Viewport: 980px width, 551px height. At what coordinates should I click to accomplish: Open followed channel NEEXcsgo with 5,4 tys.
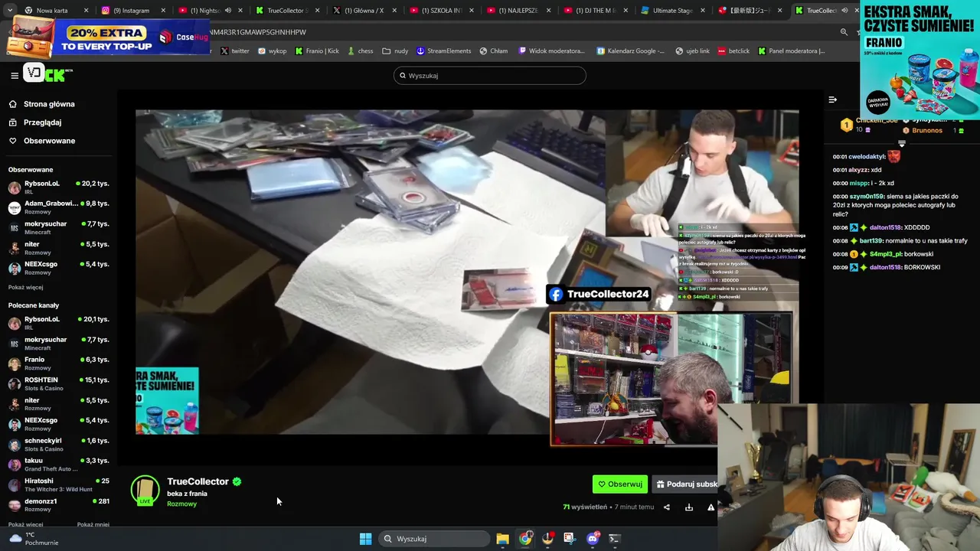point(58,268)
